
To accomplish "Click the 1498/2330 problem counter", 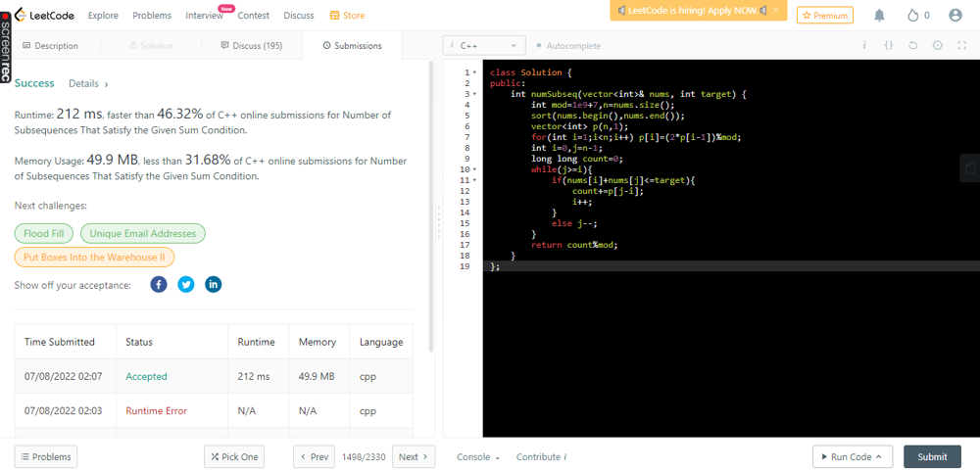I will (x=364, y=457).
